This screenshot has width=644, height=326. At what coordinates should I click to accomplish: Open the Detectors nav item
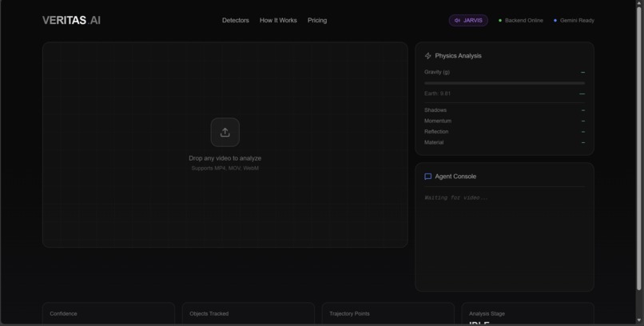coord(236,20)
